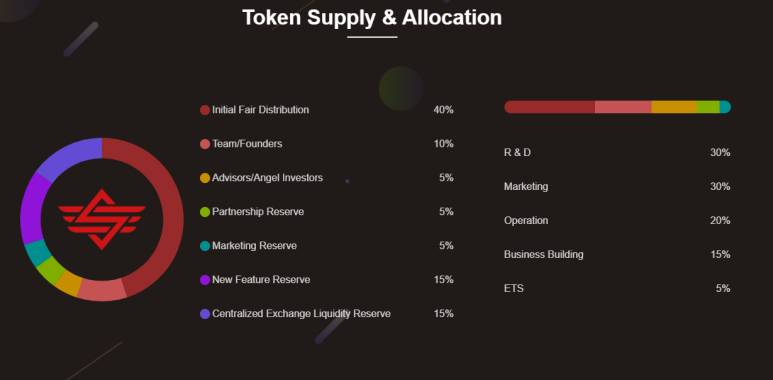Click the Business Building label
Screen dimensions: 773x380
[x=543, y=255]
